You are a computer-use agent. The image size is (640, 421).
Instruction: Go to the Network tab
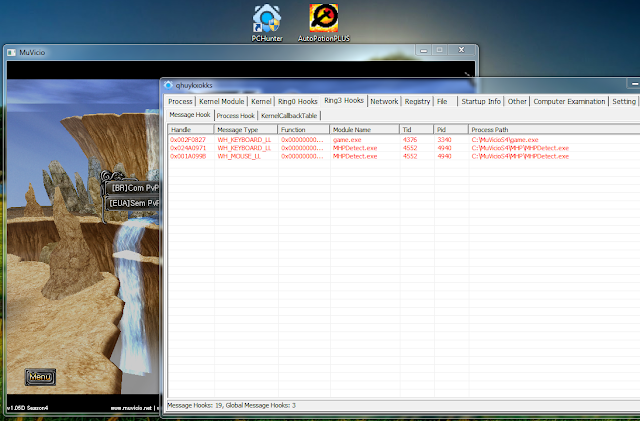384,101
